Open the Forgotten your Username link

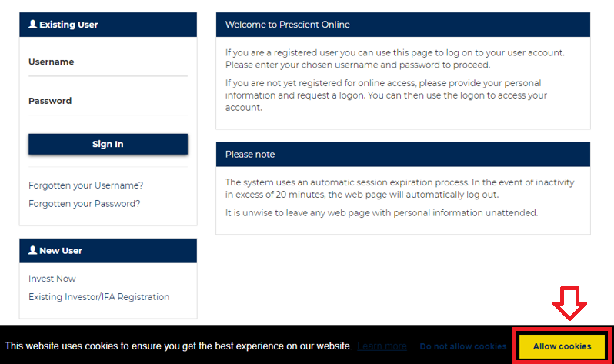point(86,185)
